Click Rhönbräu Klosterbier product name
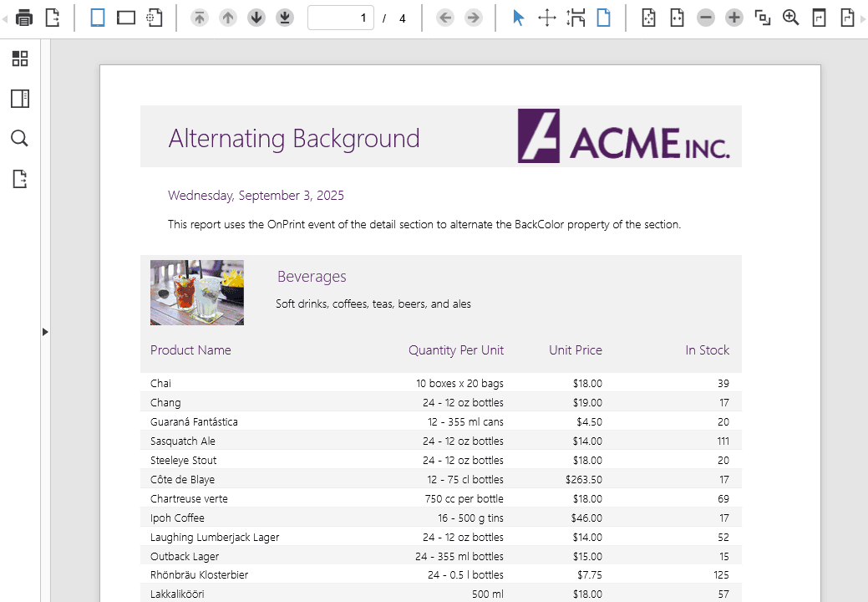 pyautogui.click(x=200, y=575)
